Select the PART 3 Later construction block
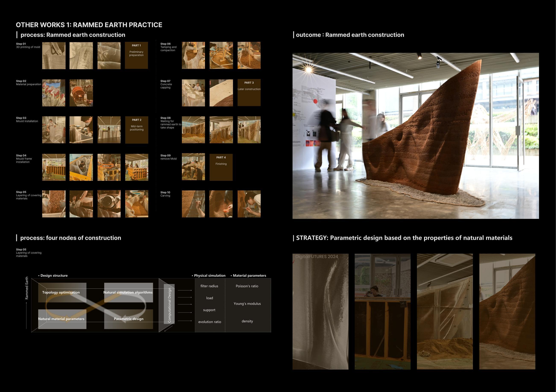Screen dimensions: 556x392 (x=249, y=93)
